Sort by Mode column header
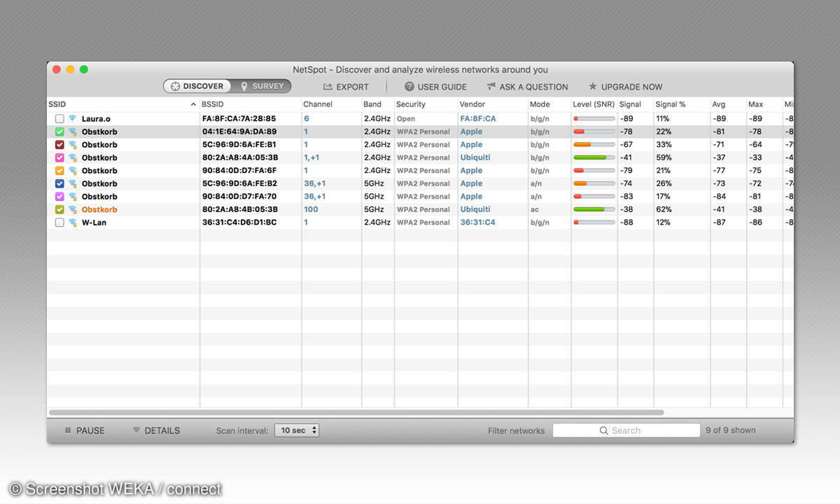Viewport: 840px width, 504px height. pos(550,104)
